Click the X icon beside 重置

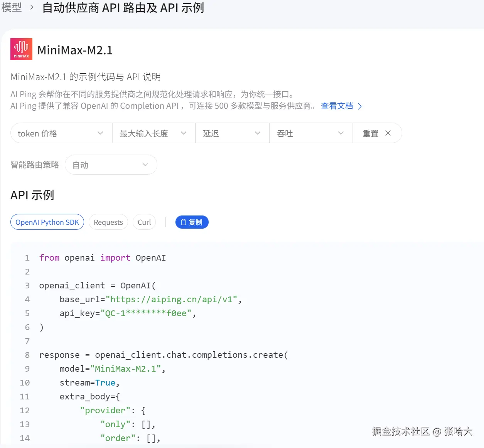[388, 133]
